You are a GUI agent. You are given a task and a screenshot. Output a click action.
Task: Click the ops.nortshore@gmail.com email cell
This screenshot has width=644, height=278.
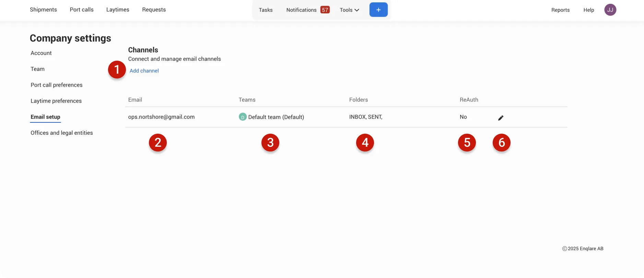tap(161, 117)
